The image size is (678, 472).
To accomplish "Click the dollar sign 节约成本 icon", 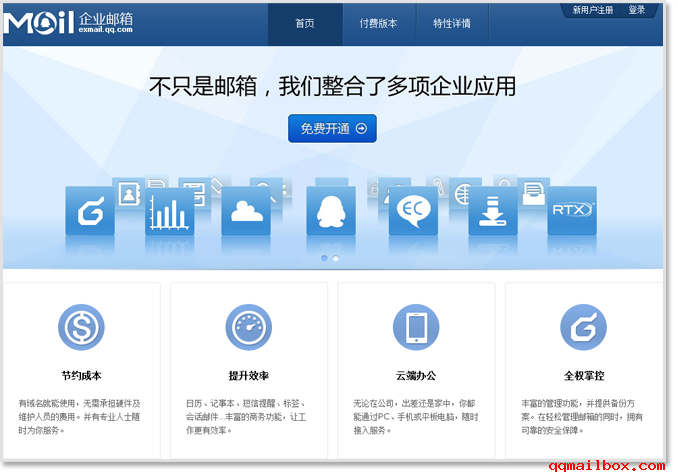I will (x=81, y=327).
